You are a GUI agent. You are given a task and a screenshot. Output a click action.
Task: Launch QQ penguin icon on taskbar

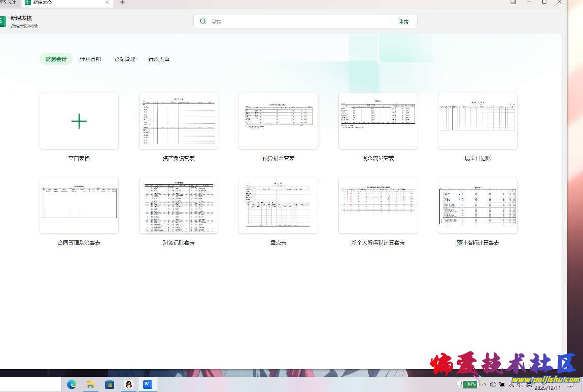click(129, 384)
